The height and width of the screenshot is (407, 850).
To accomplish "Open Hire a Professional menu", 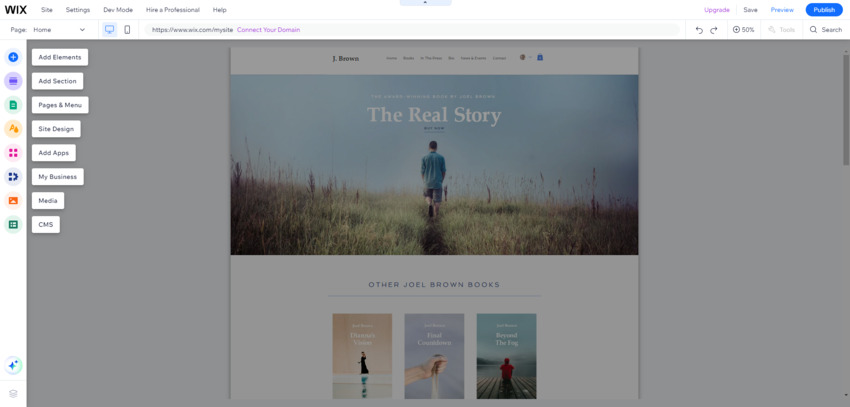I will tap(173, 10).
